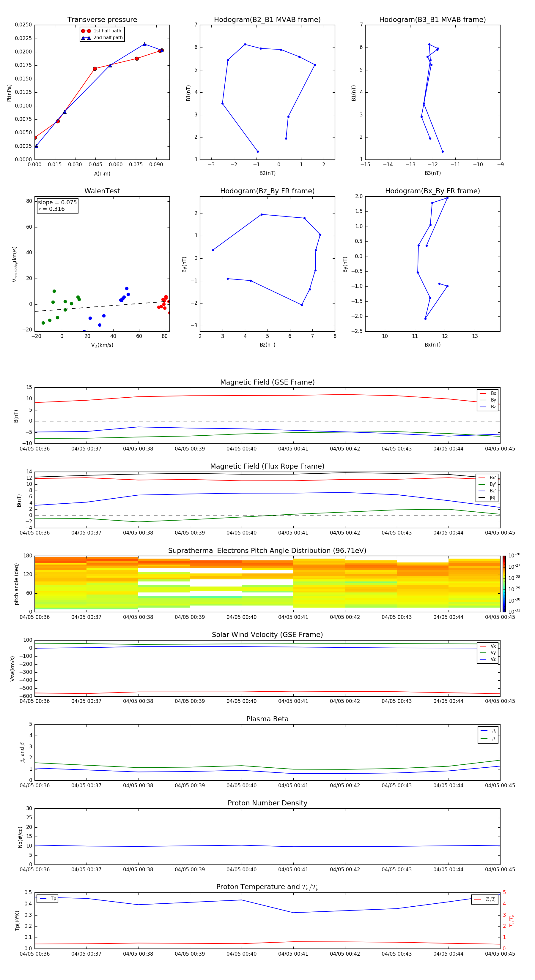Click 'r = 0.316' annotation text
The width and height of the screenshot is (535, 980).
click(51, 209)
